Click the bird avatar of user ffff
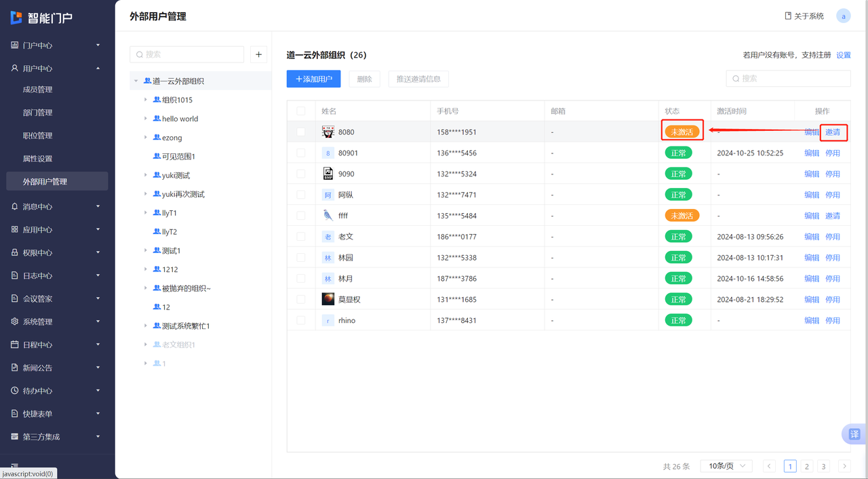 [x=328, y=216]
